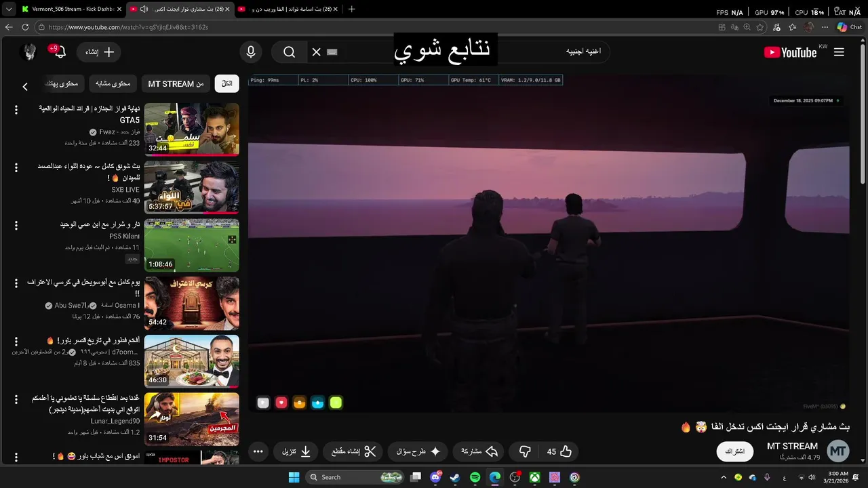Select the من MT STREAM filter chip
Viewport: 868px width, 488px height.
176,83
